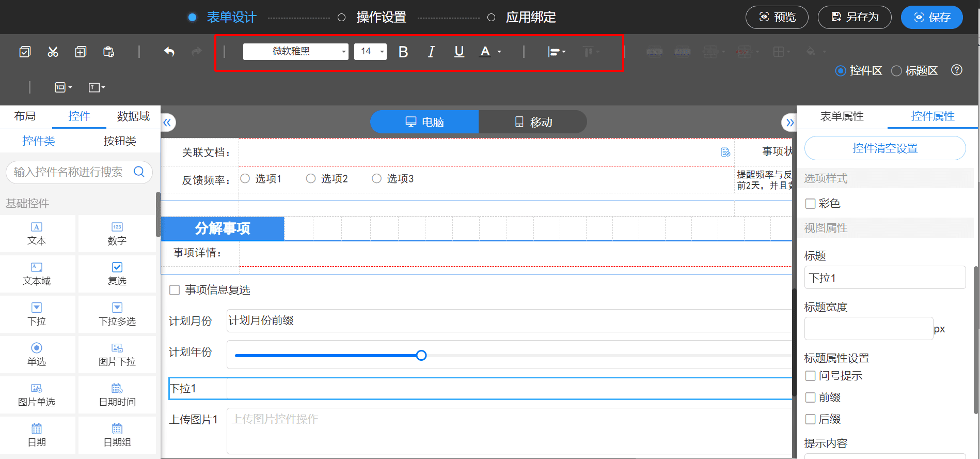Click the redo arrow icon

tap(197, 52)
